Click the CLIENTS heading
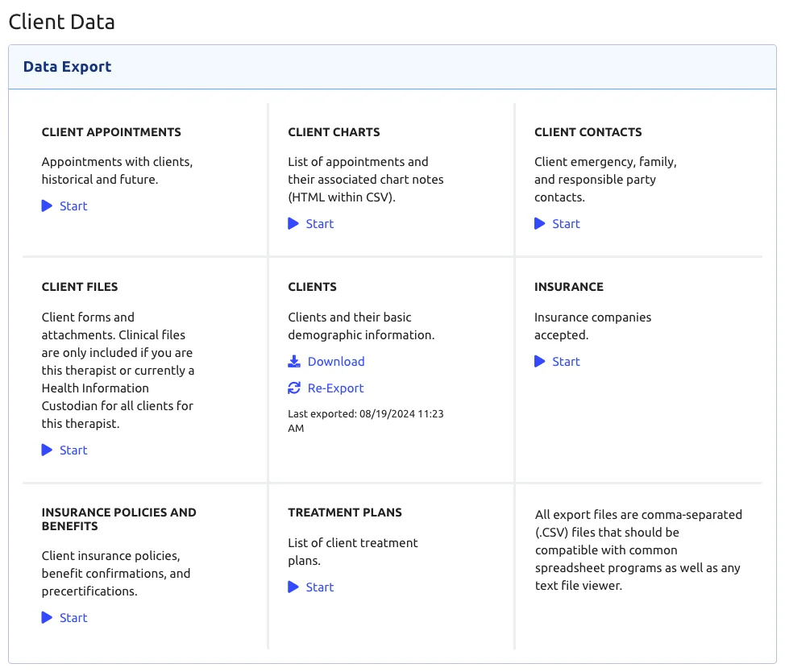785x672 pixels. 313,287
